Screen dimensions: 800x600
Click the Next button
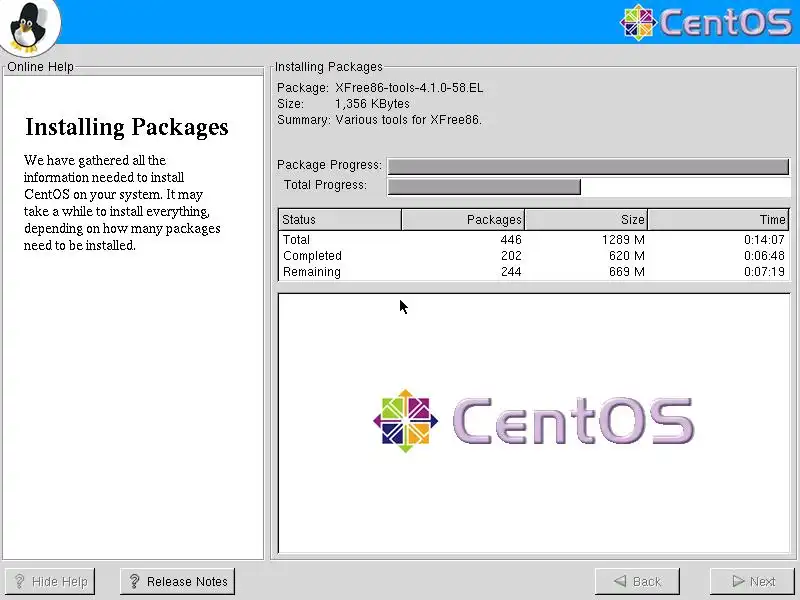tap(754, 581)
